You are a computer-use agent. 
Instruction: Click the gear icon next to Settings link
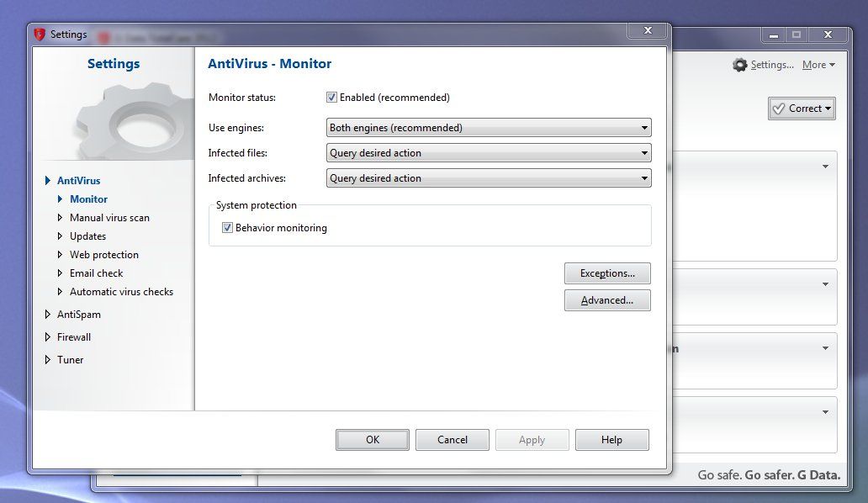739,65
